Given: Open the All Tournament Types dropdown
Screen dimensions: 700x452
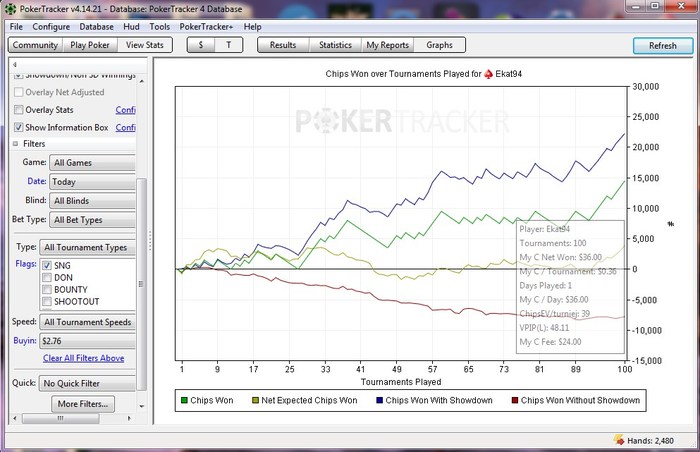Looking at the screenshot, I should pos(88,247).
